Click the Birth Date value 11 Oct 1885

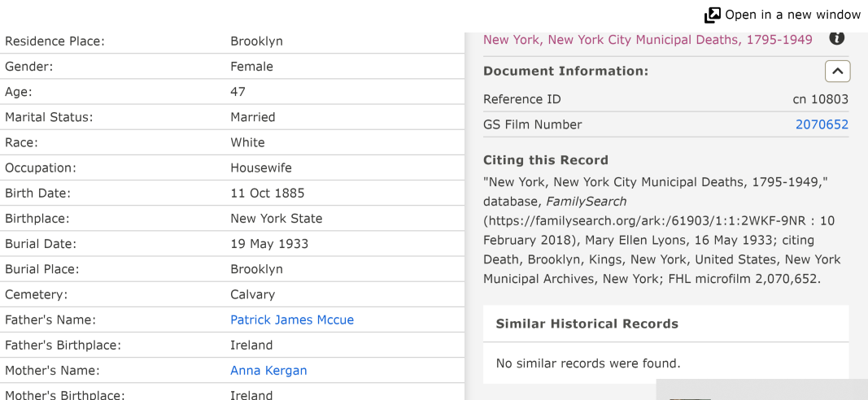[x=268, y=193]
